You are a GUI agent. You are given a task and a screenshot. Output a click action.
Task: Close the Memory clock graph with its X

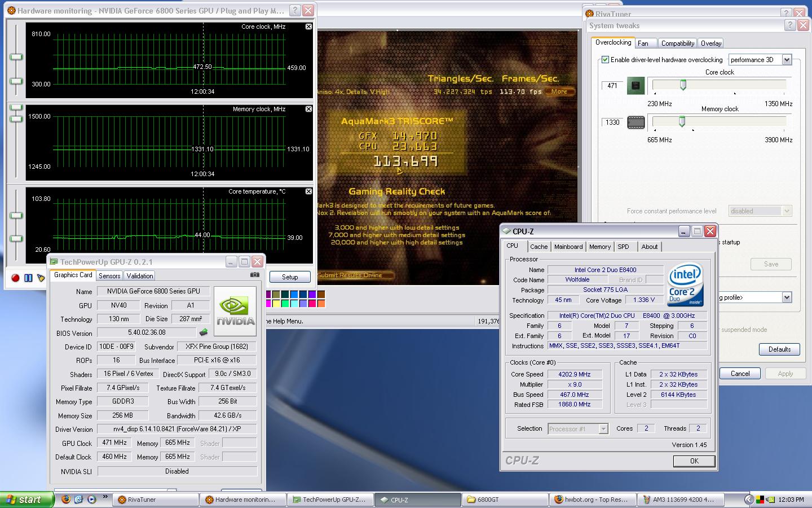(x=308, y=109)
